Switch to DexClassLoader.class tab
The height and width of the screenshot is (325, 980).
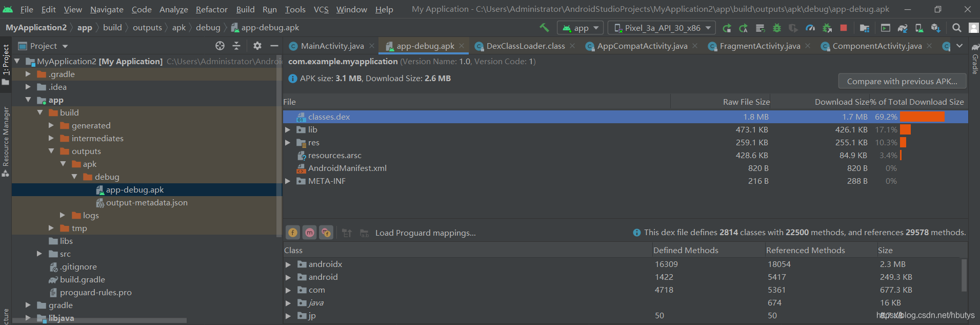click(x=526, y=46)
